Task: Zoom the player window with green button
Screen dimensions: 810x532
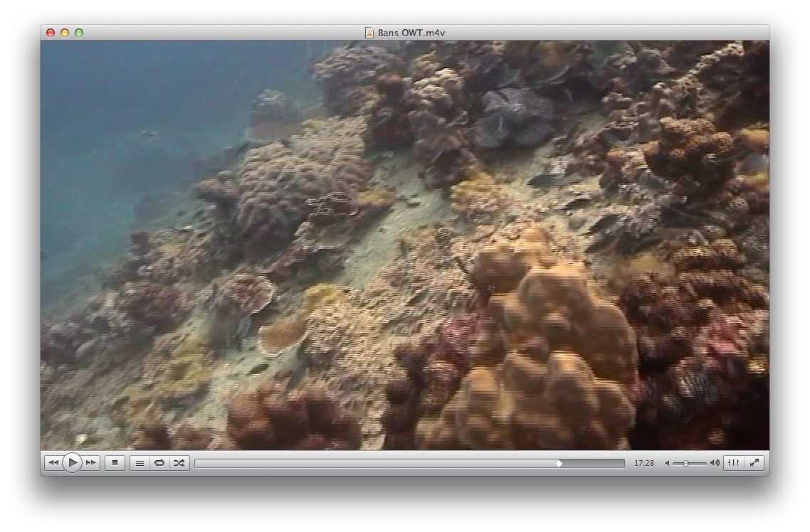Action: click(x=79, y=33)
